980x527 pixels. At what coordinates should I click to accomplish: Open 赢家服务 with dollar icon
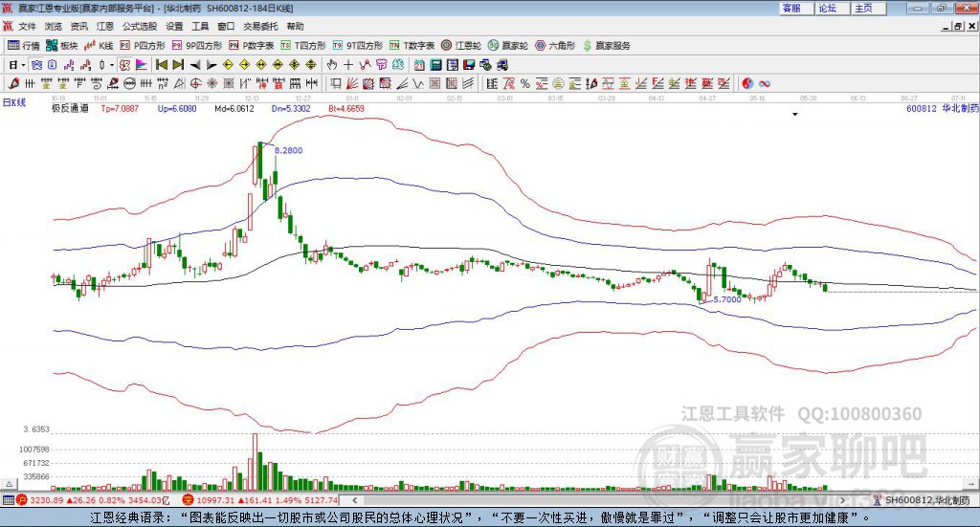(606, 46)
